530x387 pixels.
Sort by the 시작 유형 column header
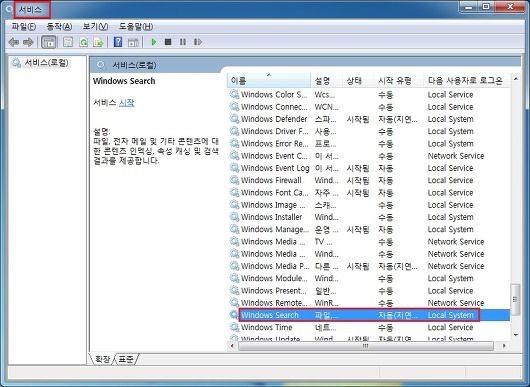pyautogui.click(x=399, y=80)
